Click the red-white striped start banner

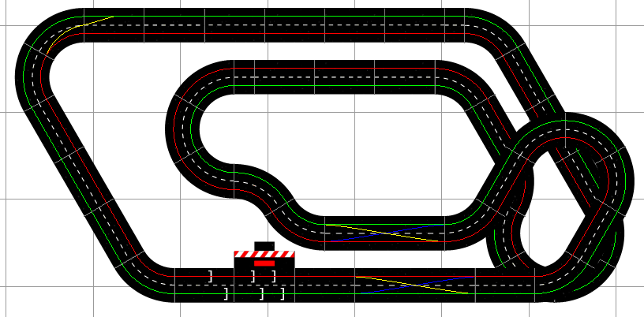(x=264, y=254)
